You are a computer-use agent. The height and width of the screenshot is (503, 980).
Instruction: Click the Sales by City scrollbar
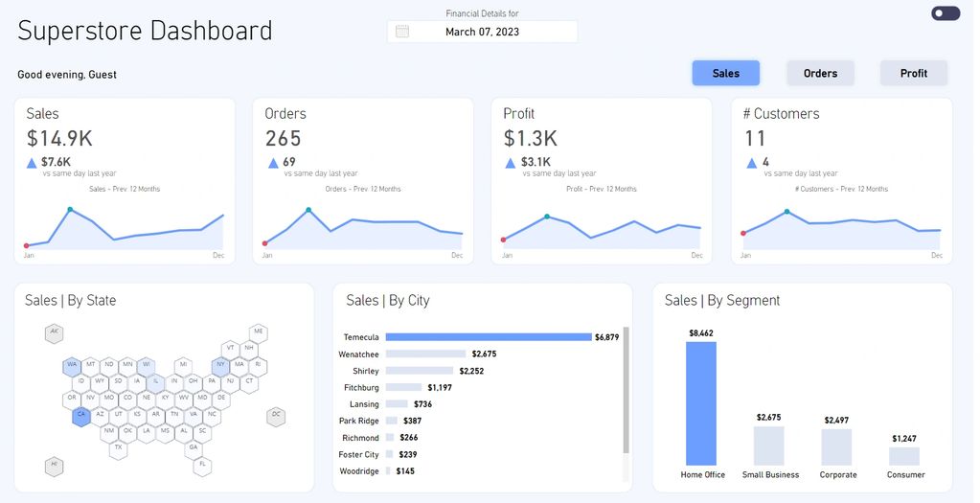tap(627, 393)
